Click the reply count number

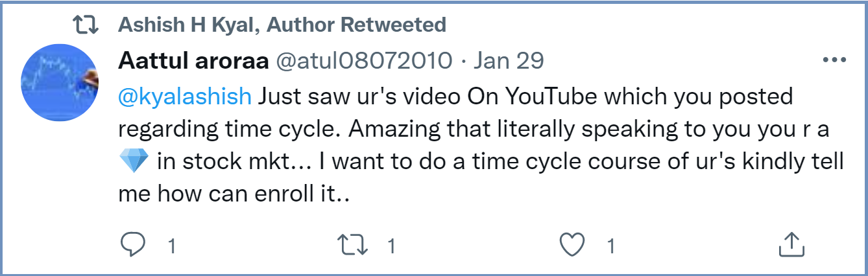[x=172, y=246]
